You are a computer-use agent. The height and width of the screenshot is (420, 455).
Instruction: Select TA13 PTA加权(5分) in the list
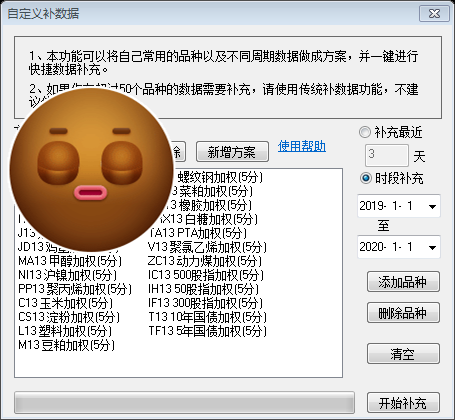198,233
